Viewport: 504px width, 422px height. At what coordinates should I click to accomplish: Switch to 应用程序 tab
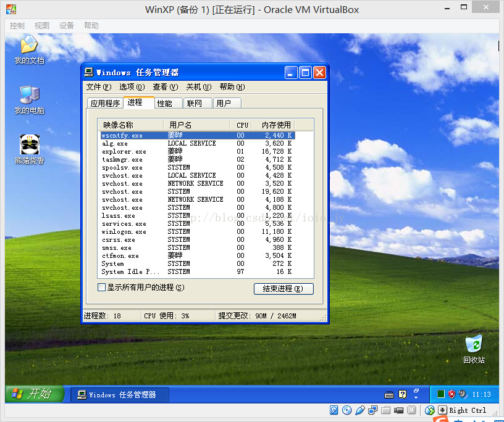click(105, 103)
